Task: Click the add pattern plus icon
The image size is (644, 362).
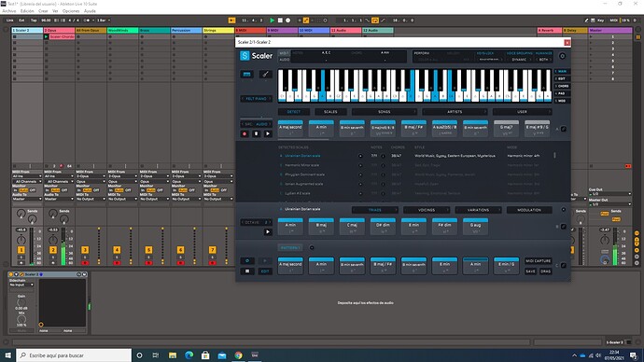Action: pyautogui.click(x=312, y=247)
